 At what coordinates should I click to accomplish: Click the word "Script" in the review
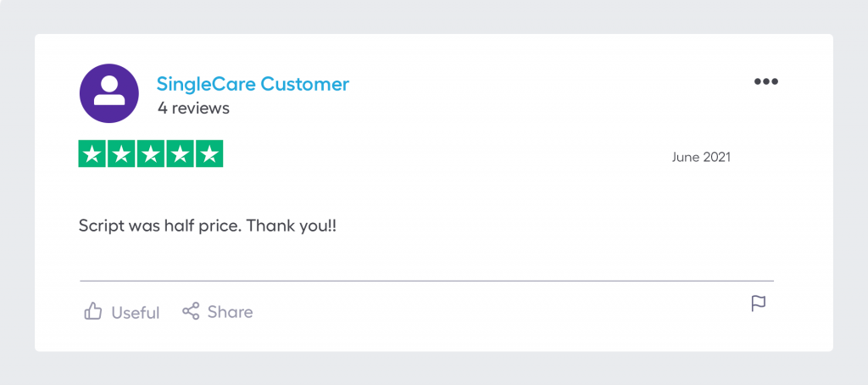click(x=101, y=226)
